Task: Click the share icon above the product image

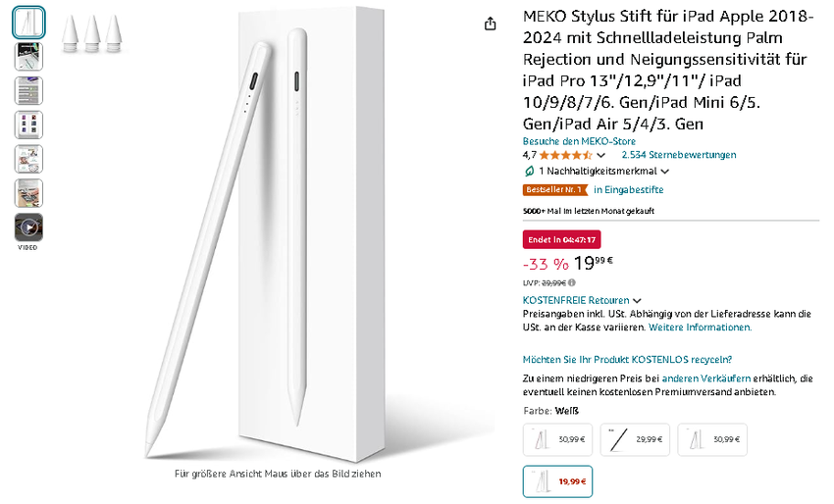Action: pyautogui.click(x=491, y=24)
